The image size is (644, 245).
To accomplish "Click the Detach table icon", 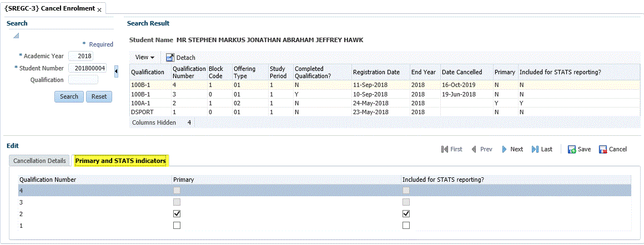I will pyautogui.click(x=170, y=58).
